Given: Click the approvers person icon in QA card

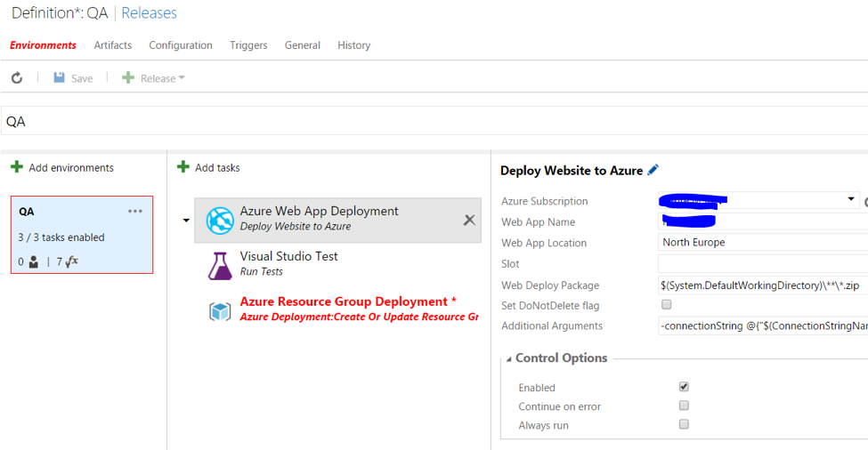Looking at the screenshot, I should (x=34, y=262).
